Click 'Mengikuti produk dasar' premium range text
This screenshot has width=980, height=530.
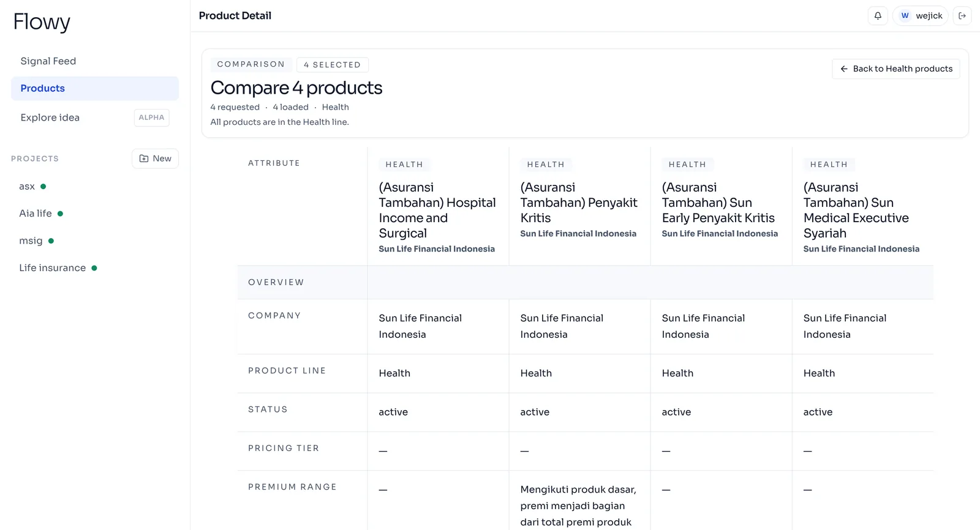(578, 506)
